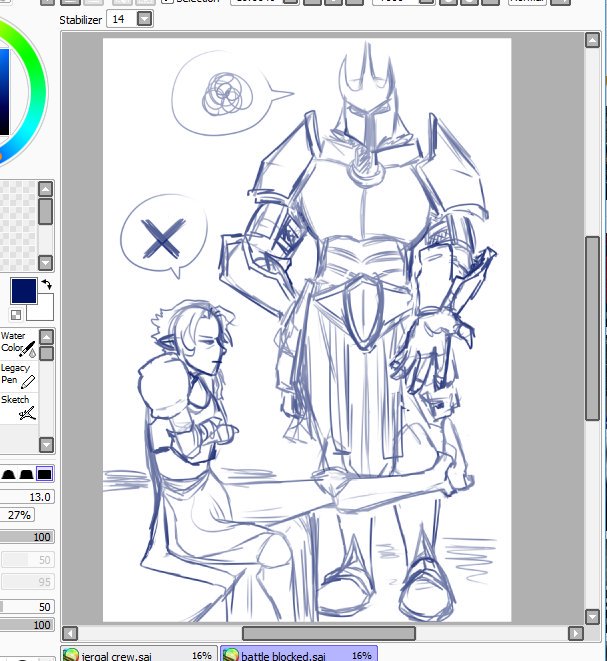Select the middle brush edge shape
Screen dimensions: 607x661
click(x=27, y=474)
